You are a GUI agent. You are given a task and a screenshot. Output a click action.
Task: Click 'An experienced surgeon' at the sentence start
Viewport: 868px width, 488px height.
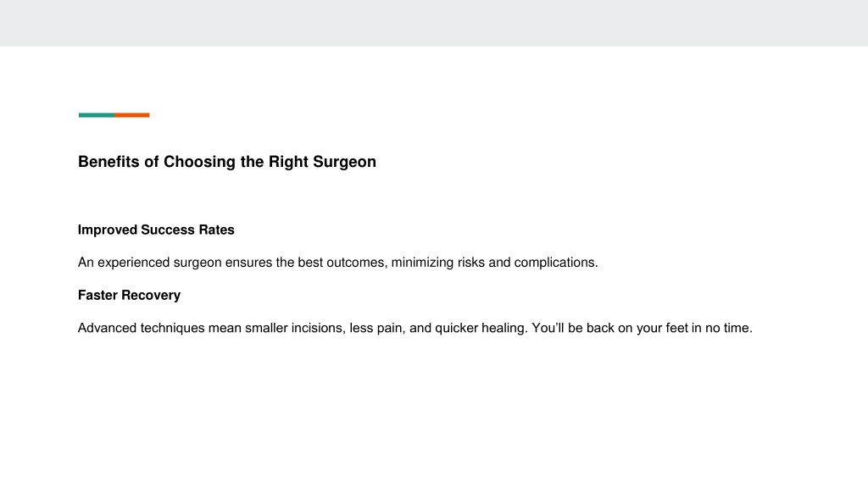pyautogui.click(x=149, y=263)
